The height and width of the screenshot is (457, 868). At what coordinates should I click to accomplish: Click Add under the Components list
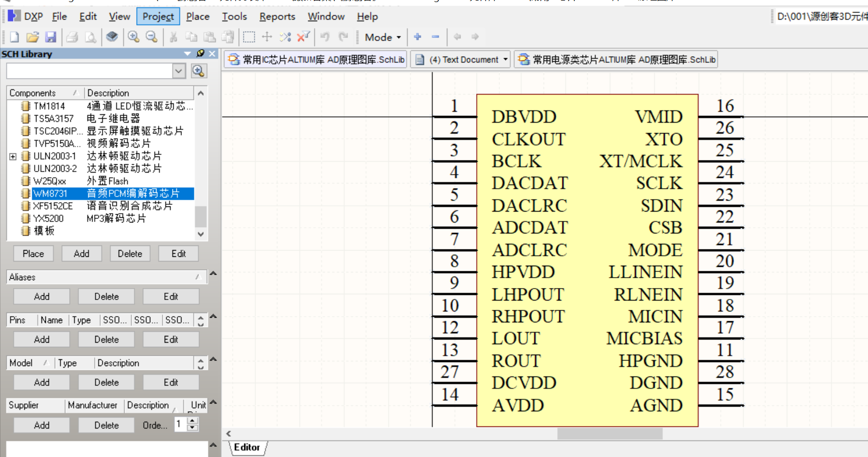82,254
